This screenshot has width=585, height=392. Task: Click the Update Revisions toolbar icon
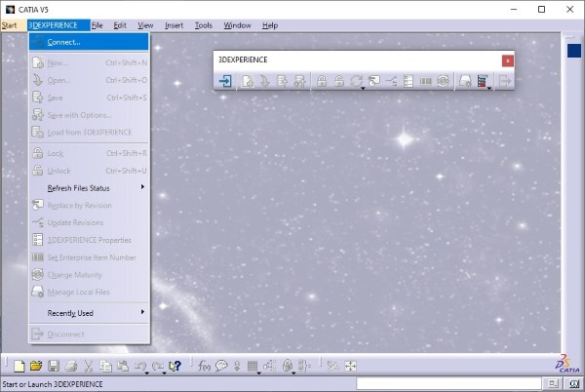pyautogui.click(x=391, y=81)
